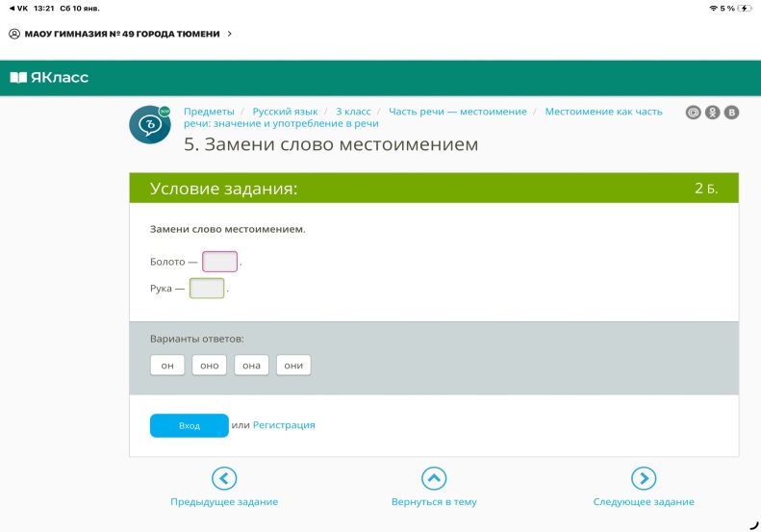Tap the profile icon beside school name

(14, 34)
